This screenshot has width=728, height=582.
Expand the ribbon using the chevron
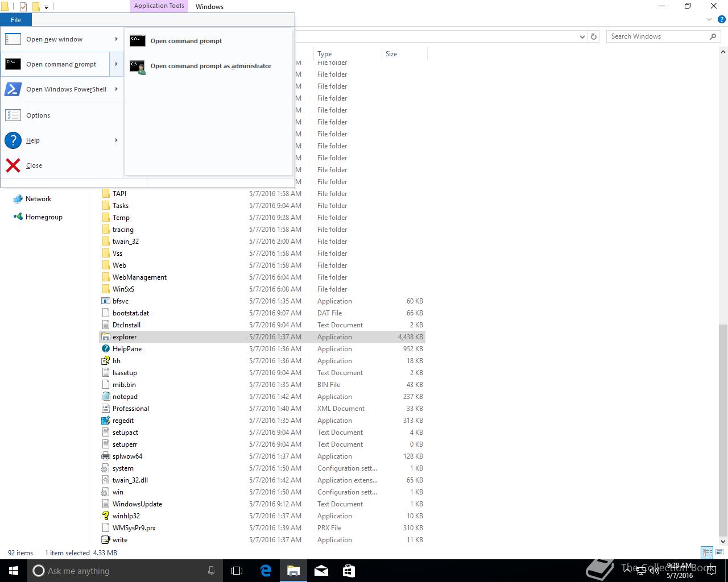pos(709,19)
